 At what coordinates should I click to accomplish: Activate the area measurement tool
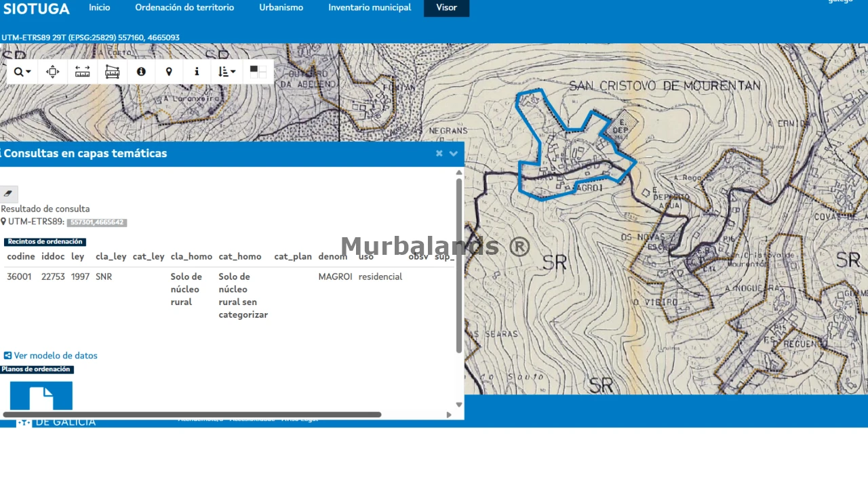112,71
